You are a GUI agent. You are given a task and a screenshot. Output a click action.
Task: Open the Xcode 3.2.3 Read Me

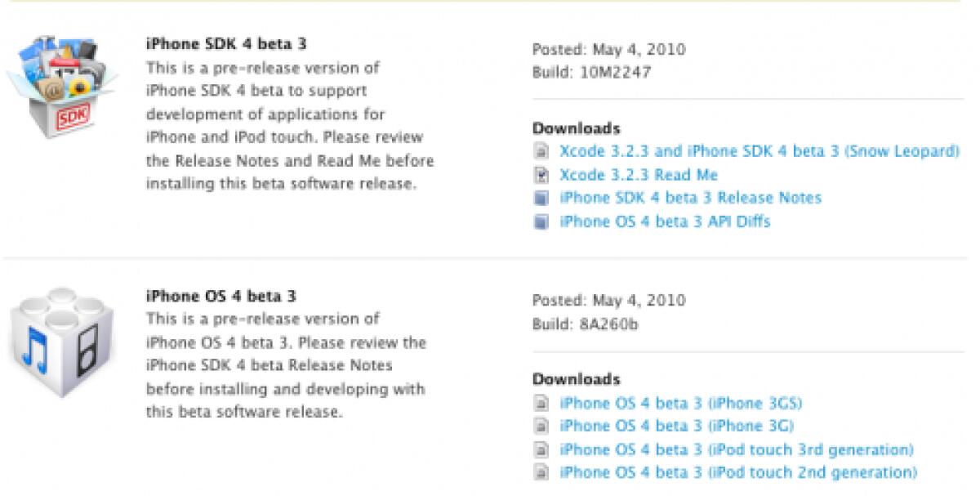638,174
